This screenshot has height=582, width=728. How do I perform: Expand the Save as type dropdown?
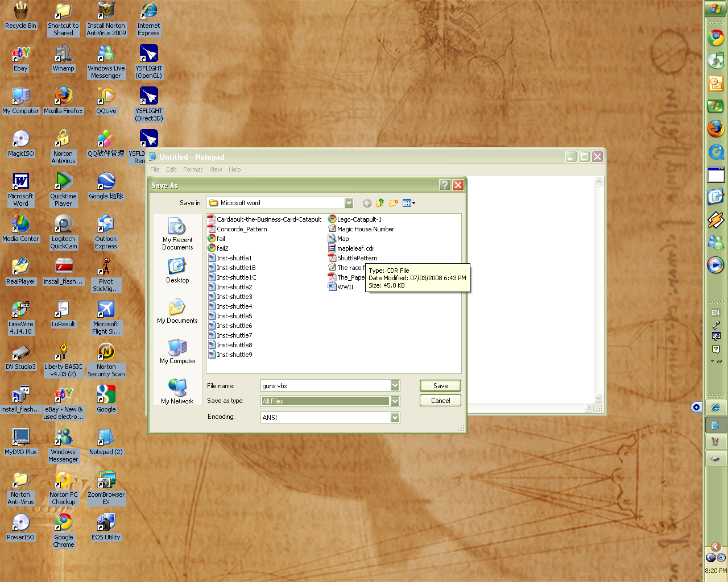coord(395,401)
